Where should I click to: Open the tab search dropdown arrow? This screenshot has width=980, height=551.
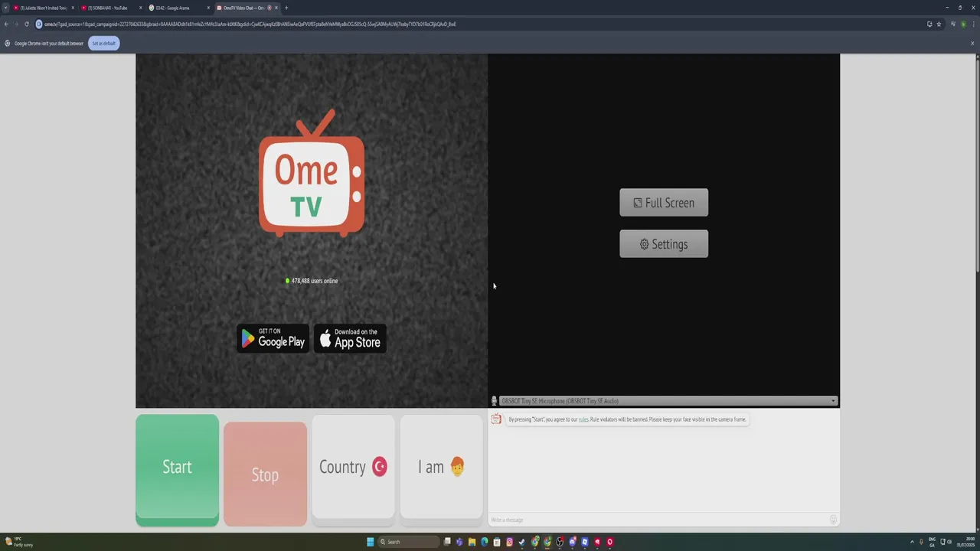click(x=5, y=8)
